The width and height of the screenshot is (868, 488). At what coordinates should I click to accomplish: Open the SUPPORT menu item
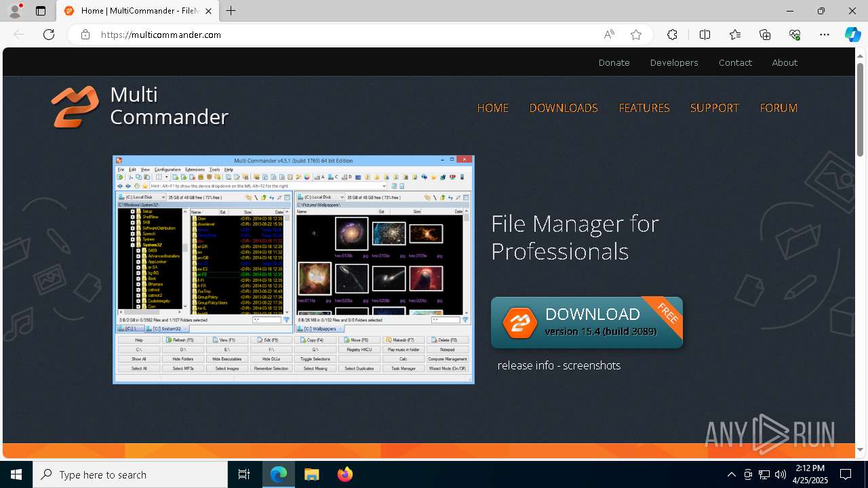(x=714, y=108)
